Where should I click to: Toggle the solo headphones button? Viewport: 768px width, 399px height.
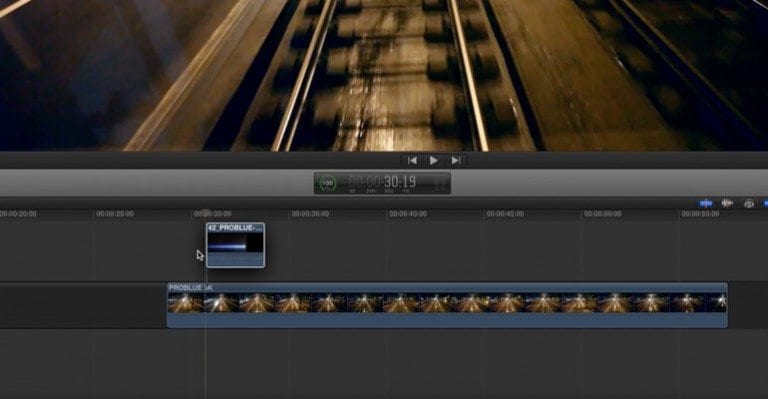click(x=748, y=204)
